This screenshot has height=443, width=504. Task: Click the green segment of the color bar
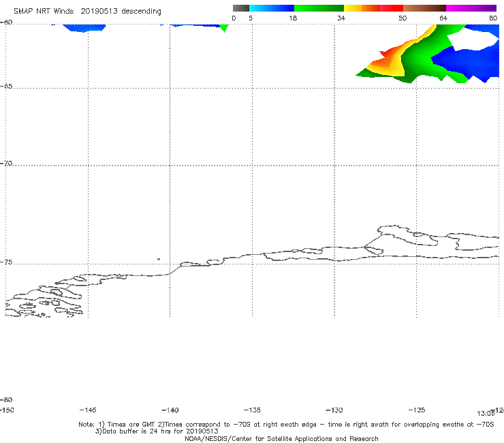pos(319,8)
